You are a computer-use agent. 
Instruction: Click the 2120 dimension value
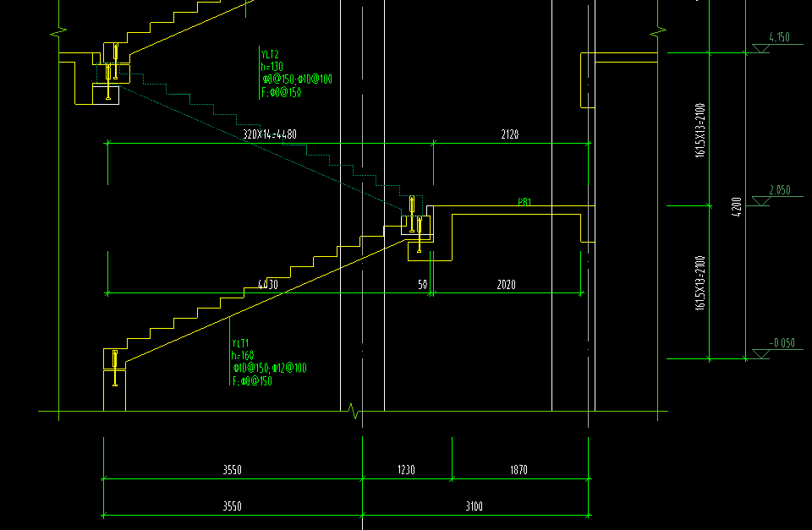[510, 134]
